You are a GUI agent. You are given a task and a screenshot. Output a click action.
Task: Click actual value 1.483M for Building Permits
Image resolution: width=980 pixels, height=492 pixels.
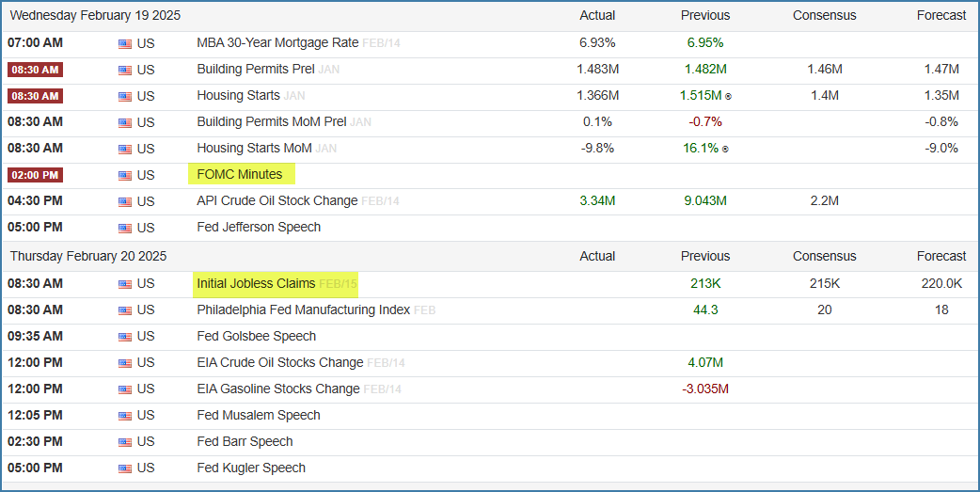[597, 70]
